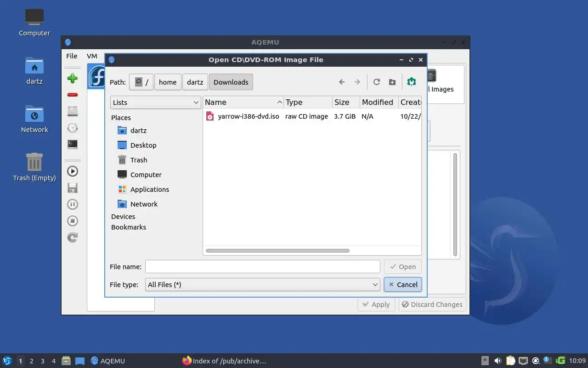Click the File name input field
This screenshot has height=368, width=588.
[x=263, y=267]
